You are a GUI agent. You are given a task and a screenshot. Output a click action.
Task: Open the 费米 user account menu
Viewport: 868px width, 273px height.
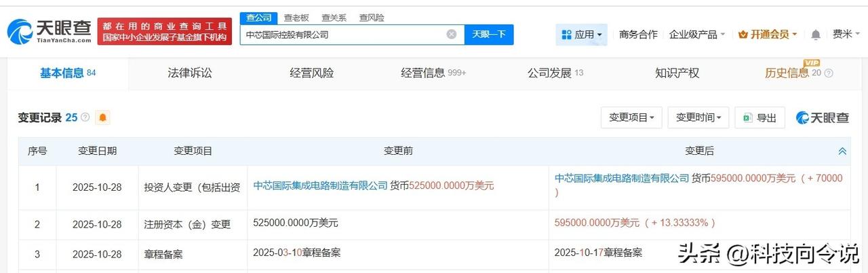click(846, 34)
